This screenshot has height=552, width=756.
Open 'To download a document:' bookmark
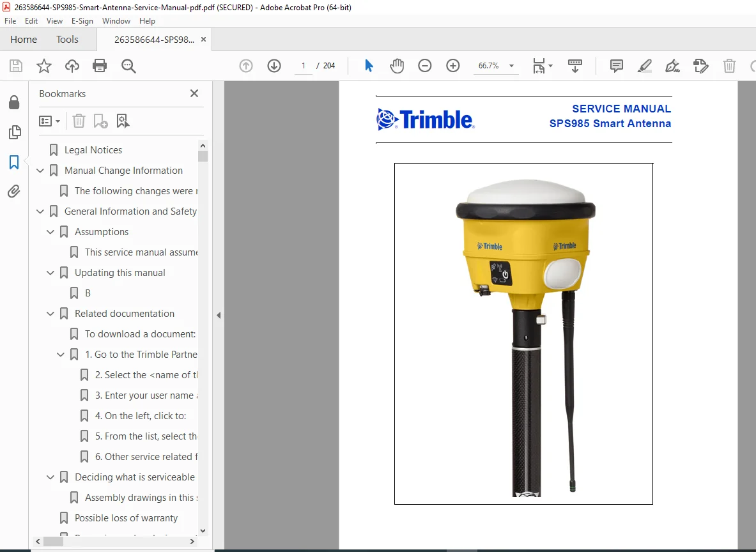pyautogui.click(x=141, y=334)
